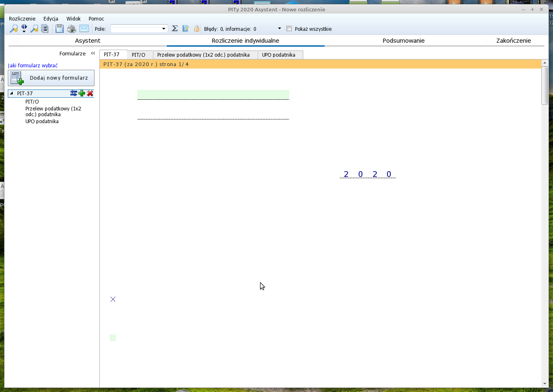Click Dodaj nowy formularz button
Image resolution: width=553 pixels, height=392 pixels.
point(51,78)
